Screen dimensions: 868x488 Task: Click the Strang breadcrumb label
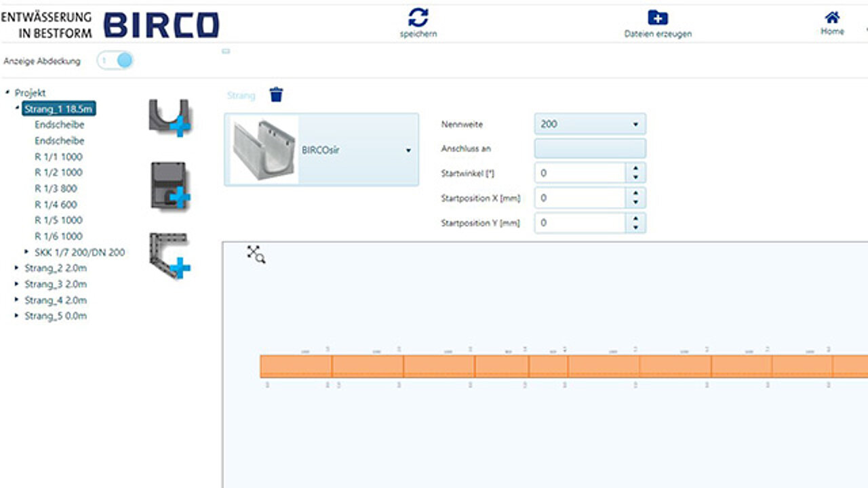[x=241, y=96]
